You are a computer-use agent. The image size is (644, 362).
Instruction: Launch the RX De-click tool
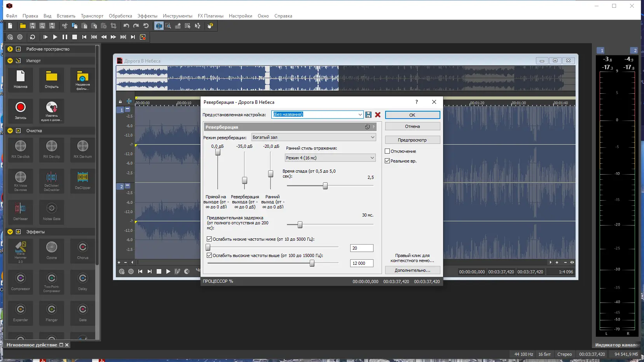[x=21, y=149]
